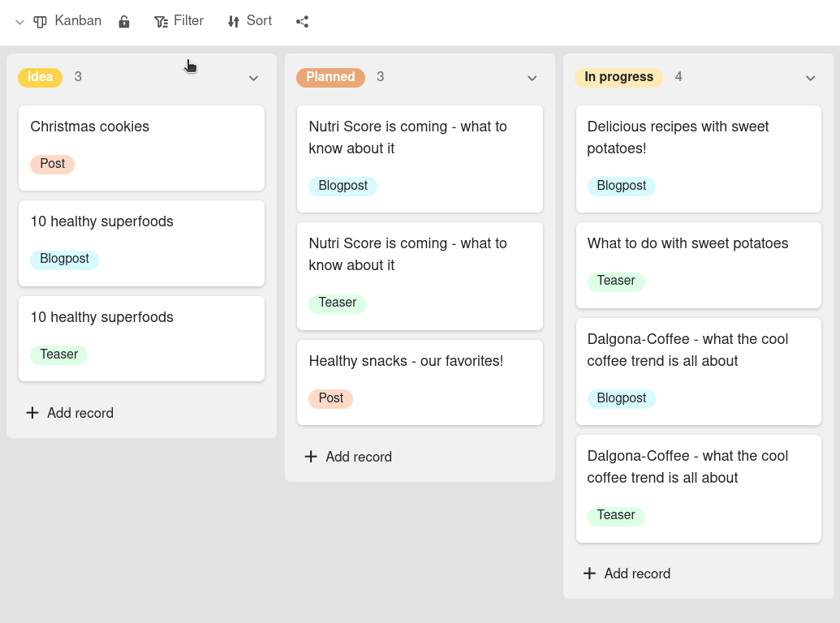Image resolution: width=840 pixels, height=623 pixels.
Task: Click the lock icon to lock the view
Action: [x=123, y=21]
